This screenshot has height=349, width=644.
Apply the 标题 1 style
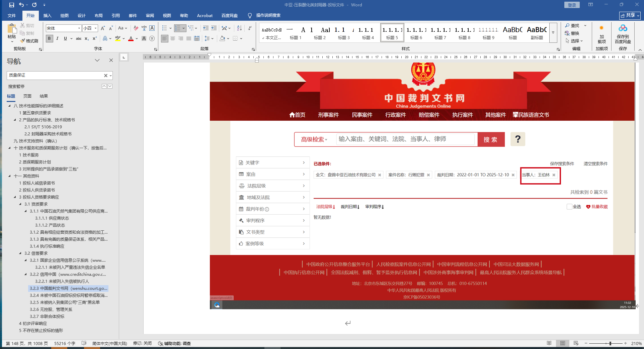point(296,33)
